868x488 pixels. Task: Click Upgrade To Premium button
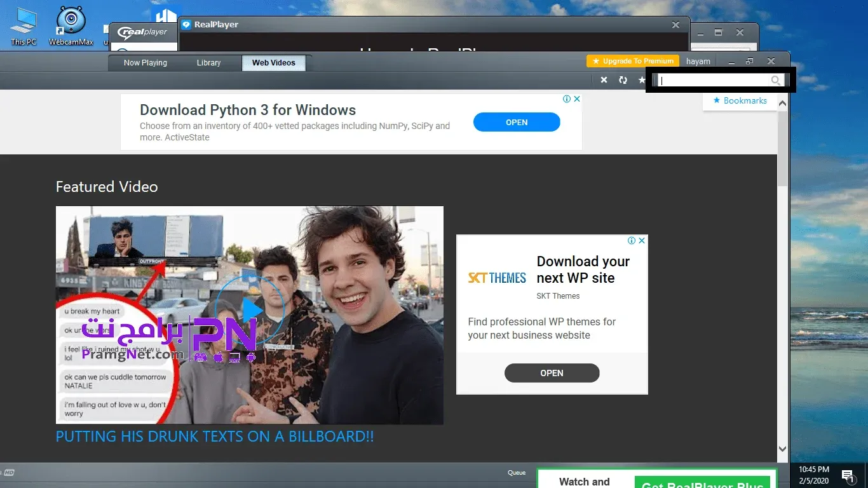[x=633, y=61]
